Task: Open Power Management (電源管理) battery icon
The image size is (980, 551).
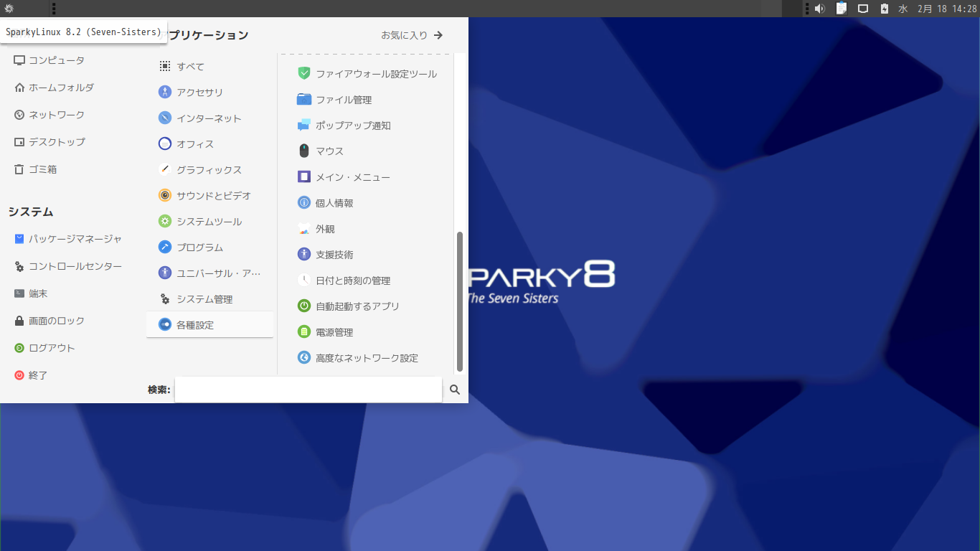Action: [x=303, y=331]
